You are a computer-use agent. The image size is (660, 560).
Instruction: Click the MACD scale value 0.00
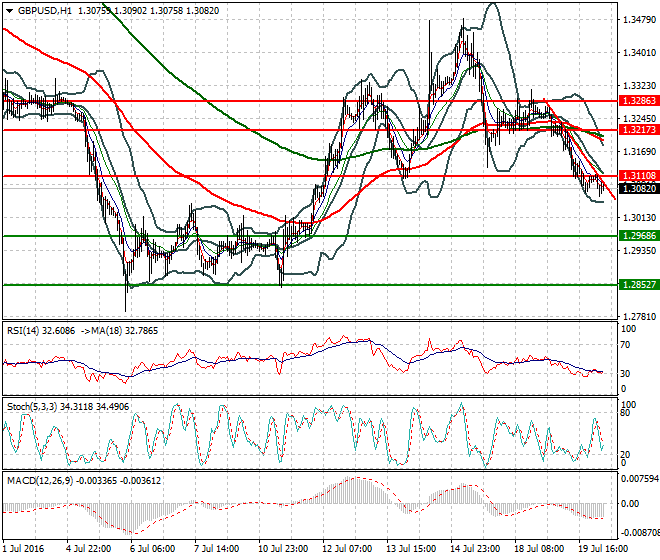click(630, 504)
